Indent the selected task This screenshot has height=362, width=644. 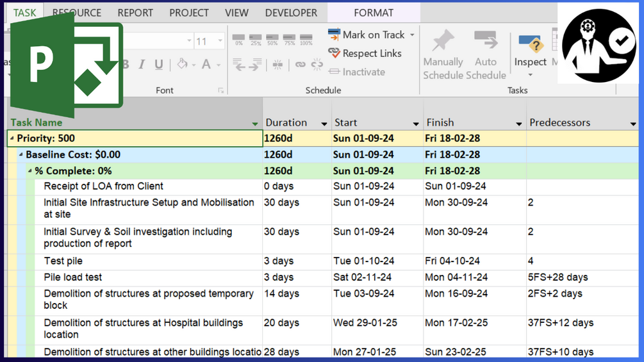point(255,65)
